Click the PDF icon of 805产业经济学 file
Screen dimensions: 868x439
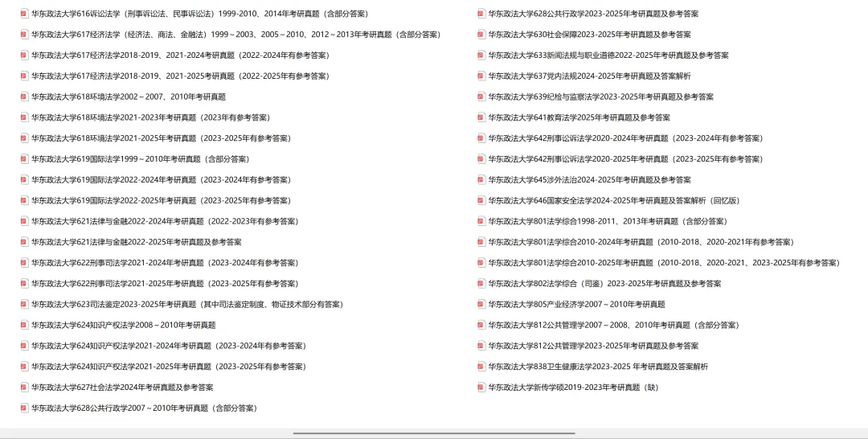point(481,304)
